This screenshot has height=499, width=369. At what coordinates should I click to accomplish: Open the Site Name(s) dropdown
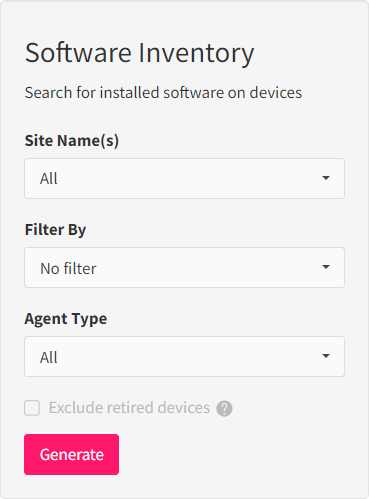pyautogui.click(x=184, y=178)
